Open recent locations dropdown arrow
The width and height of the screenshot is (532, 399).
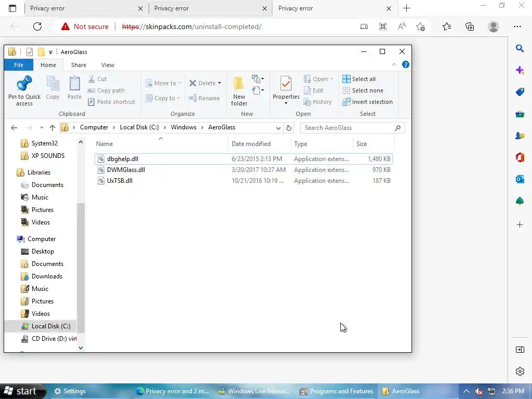(42, 128)
